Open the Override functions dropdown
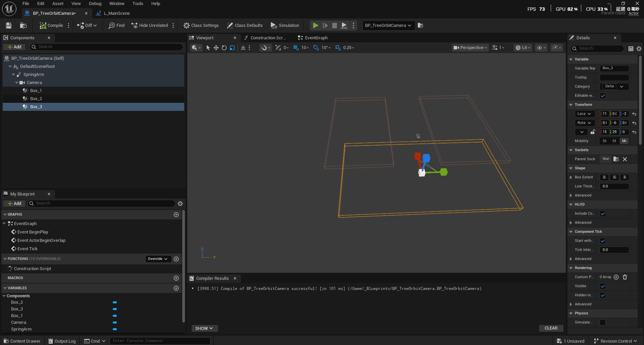Image resolution: width=644 pixels, height=345 pixels. [158, 259]
